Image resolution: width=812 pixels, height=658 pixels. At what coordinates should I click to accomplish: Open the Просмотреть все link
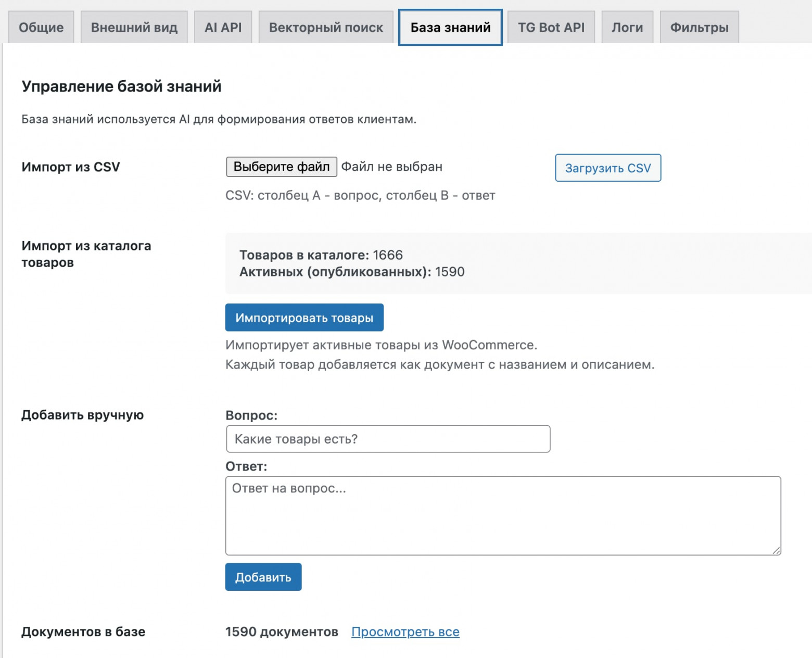point(406,631)
